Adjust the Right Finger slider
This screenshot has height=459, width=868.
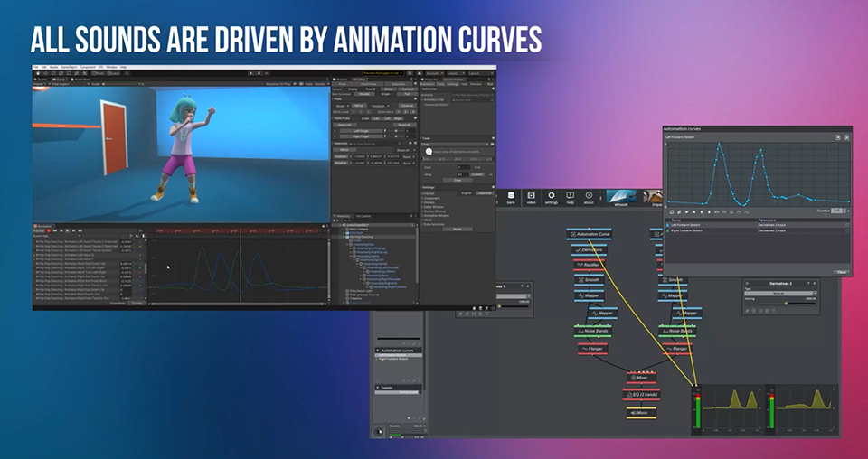click(396, 136)
